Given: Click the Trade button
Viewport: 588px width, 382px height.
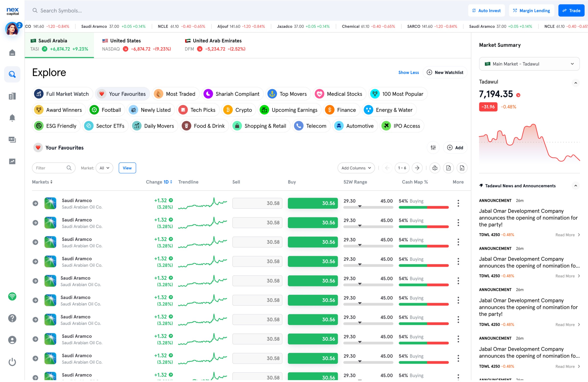Looking at the screenshot, I should click(x=571, y=11).
